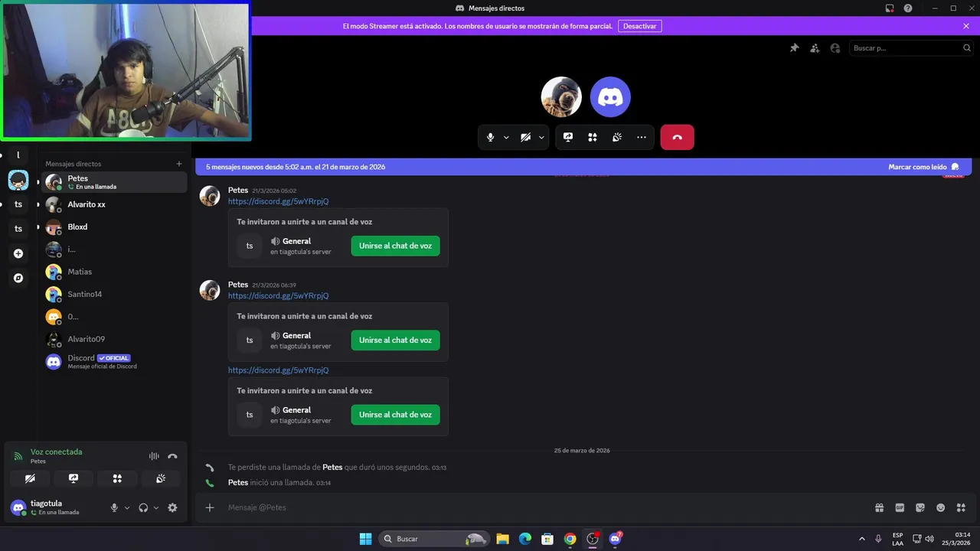Open discord.gg link from 06:39 message
This screenshot has width=980, height=551.
point(278,295)
